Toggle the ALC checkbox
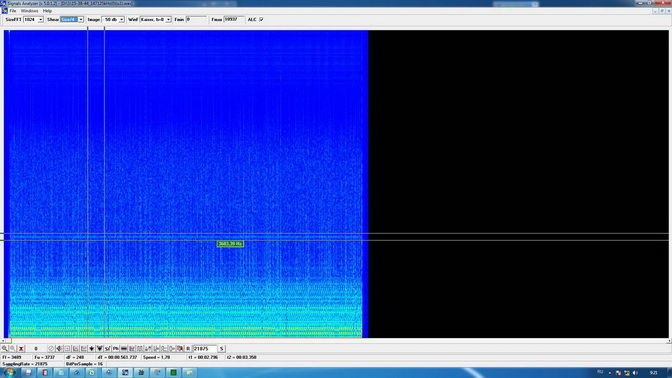This screenshot has width=672, height=378. [261, 19]
